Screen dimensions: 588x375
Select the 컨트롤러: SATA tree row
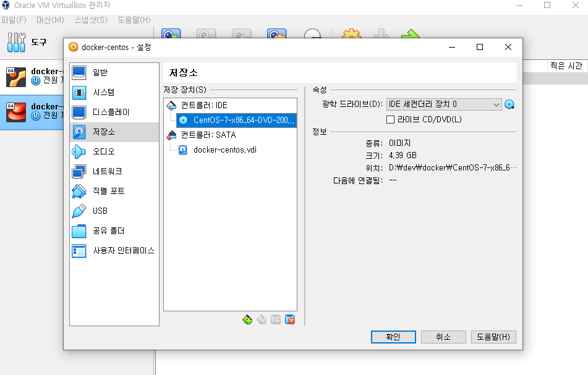click(x=230, y=135)
